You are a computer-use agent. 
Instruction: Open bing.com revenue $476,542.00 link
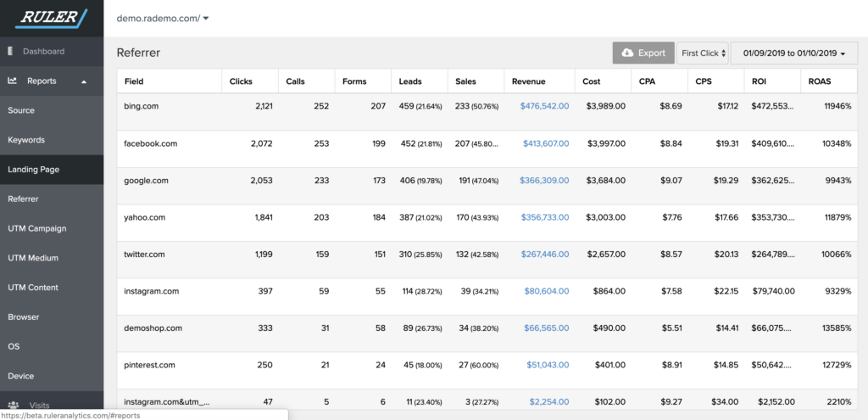pos(544,106)
